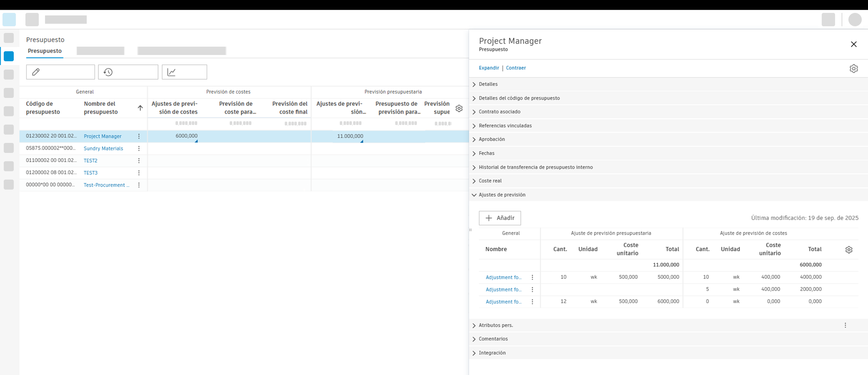The width and height of the screenshot is (868, 375).
Task: Toggle sort arrow on Nombre del presupuesto
Action: click(140, 108)
